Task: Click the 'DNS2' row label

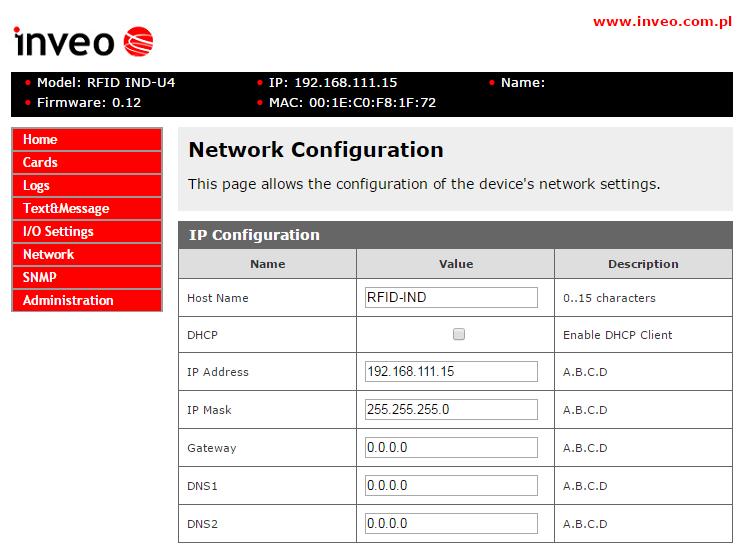Action: (x=202, y=525)
